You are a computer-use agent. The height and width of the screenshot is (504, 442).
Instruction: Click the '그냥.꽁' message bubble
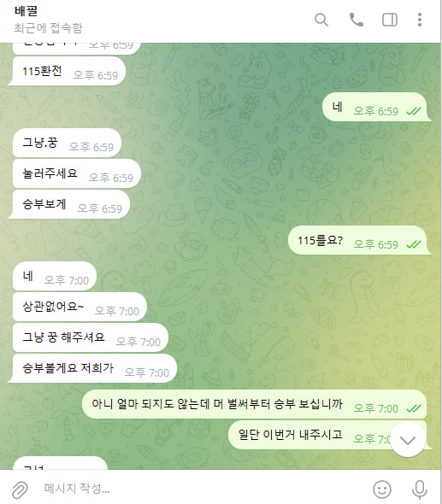coord(67,143)
